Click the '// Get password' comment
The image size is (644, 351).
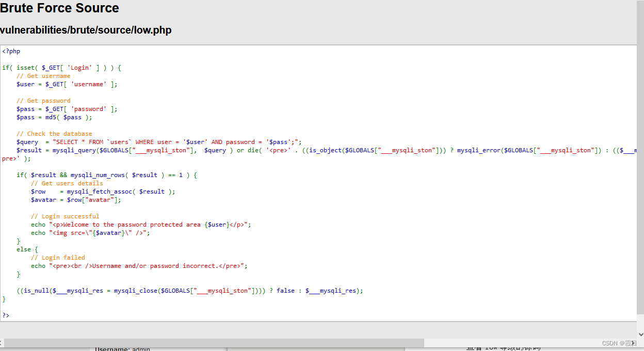coord(43,101)
